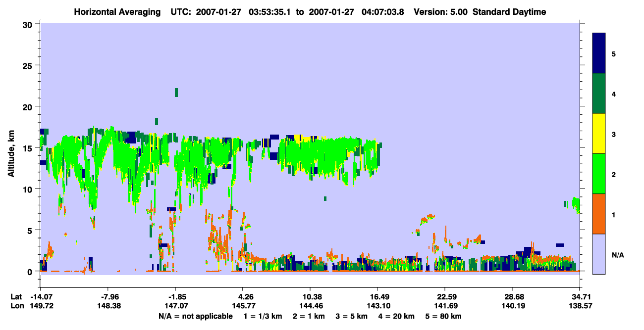The width and height of the screenshot is (644, 330).
Task: Click the dark blue legend swatch labeled 5
Action: pos(599,53)
